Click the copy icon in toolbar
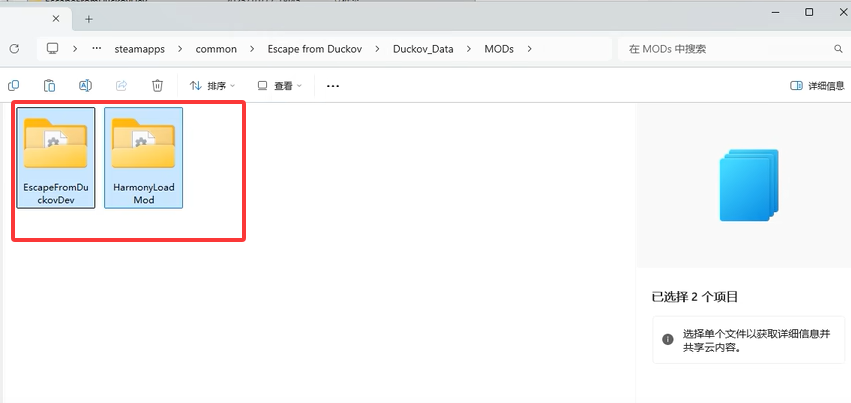Image resolution: width=851 pixels, height=403 pixels. tap(14, 86)
